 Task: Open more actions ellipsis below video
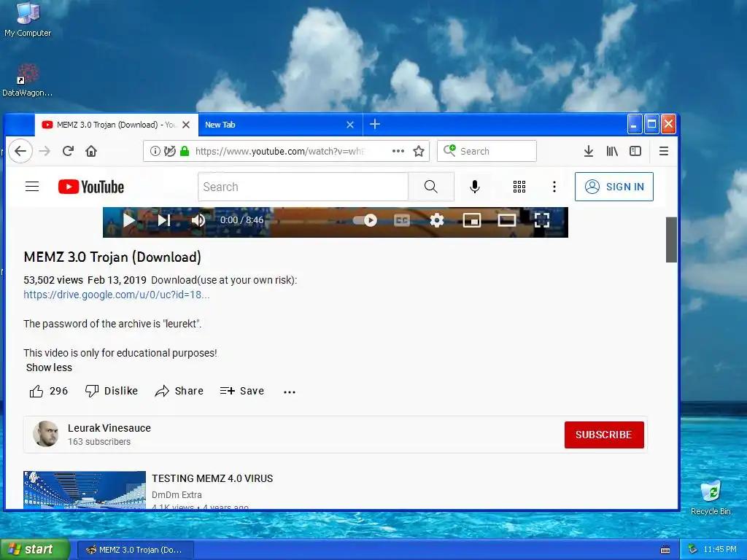point(289,392)
